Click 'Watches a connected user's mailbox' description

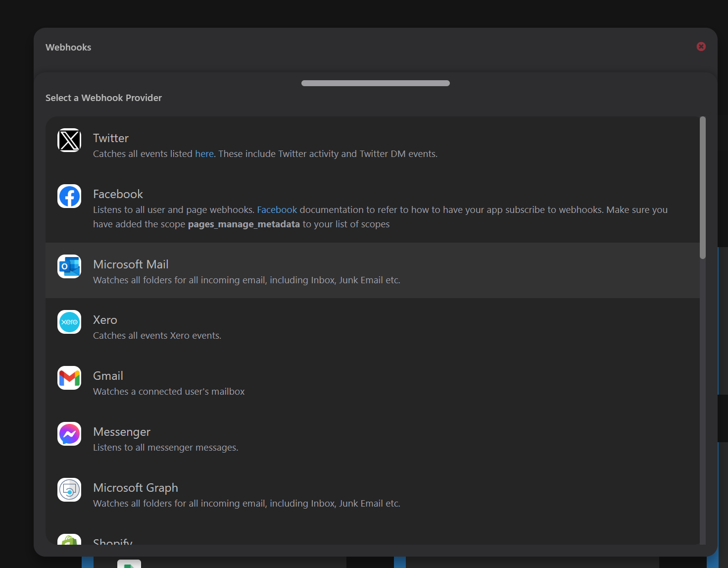[169, 392]
